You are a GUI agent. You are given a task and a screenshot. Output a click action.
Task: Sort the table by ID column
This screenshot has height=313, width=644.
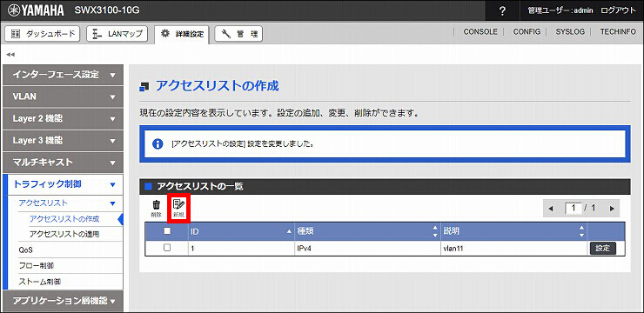coord(242,231)
